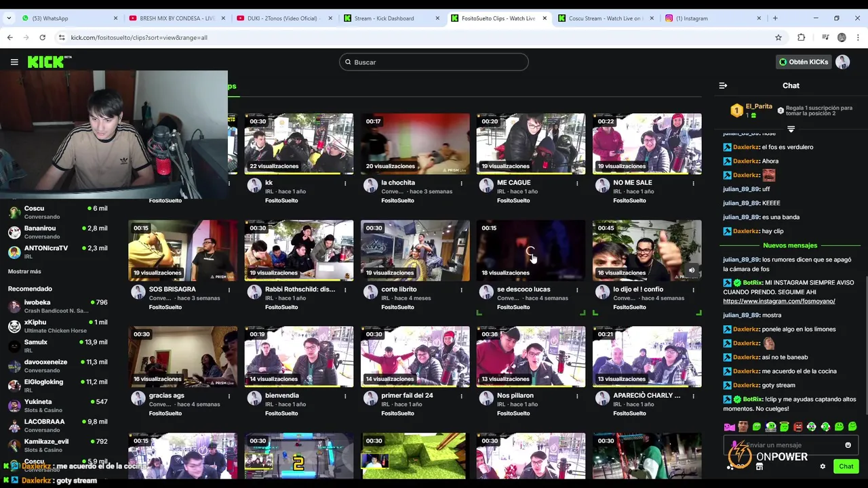
Task: Jump to 'Nuevos mensajes' in chat
Action: pyautogui.click(x=790, y=245)
